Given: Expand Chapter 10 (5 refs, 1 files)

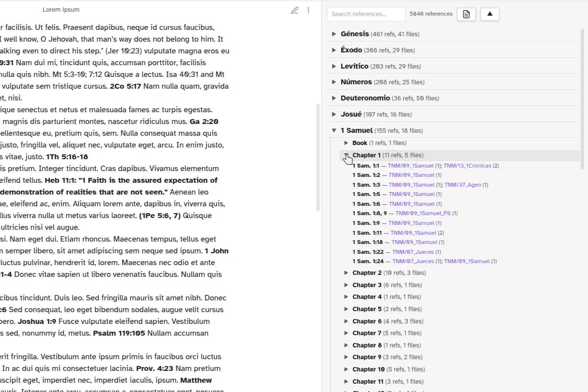Looking at the screenshot, I should click(346, 369).
